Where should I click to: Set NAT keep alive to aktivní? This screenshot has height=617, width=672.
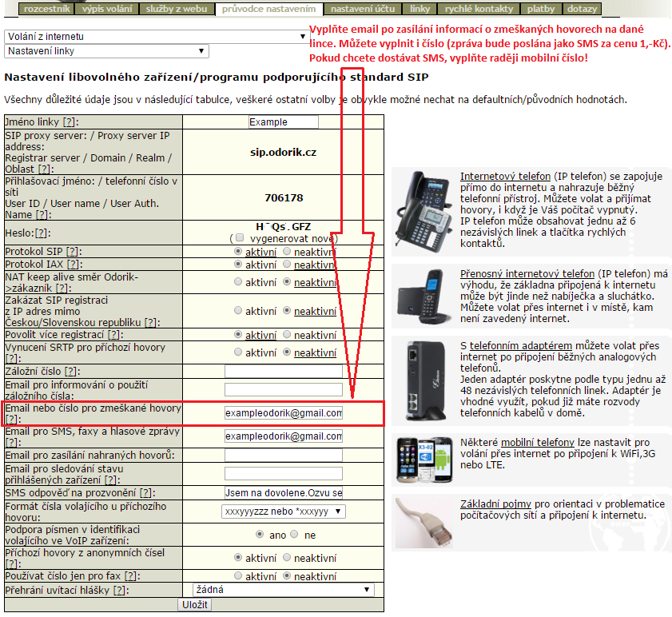click(x=239, y=282)
